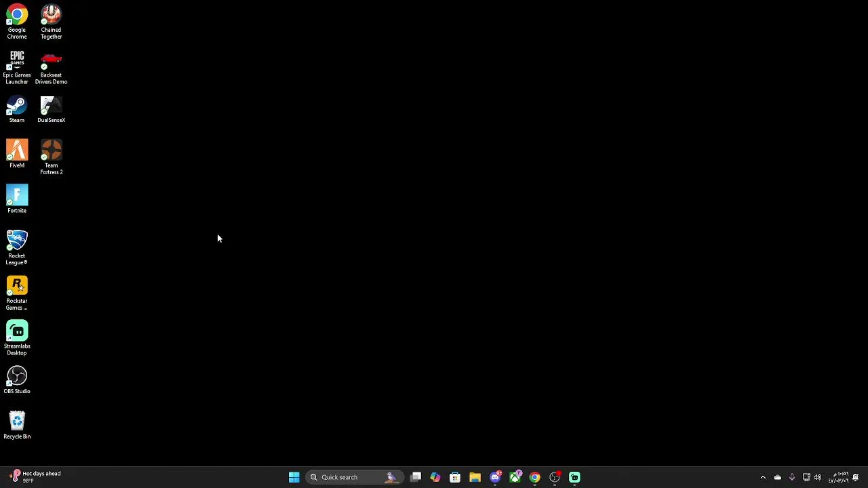
Task: Open the Xbox app in taskbar
Action: (515, 477)
